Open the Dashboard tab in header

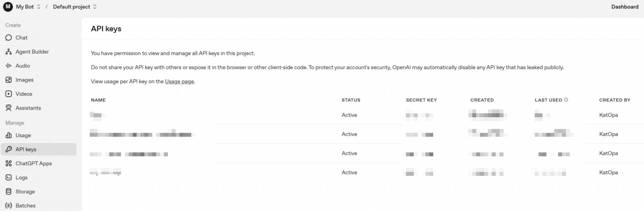pos(625,7)
